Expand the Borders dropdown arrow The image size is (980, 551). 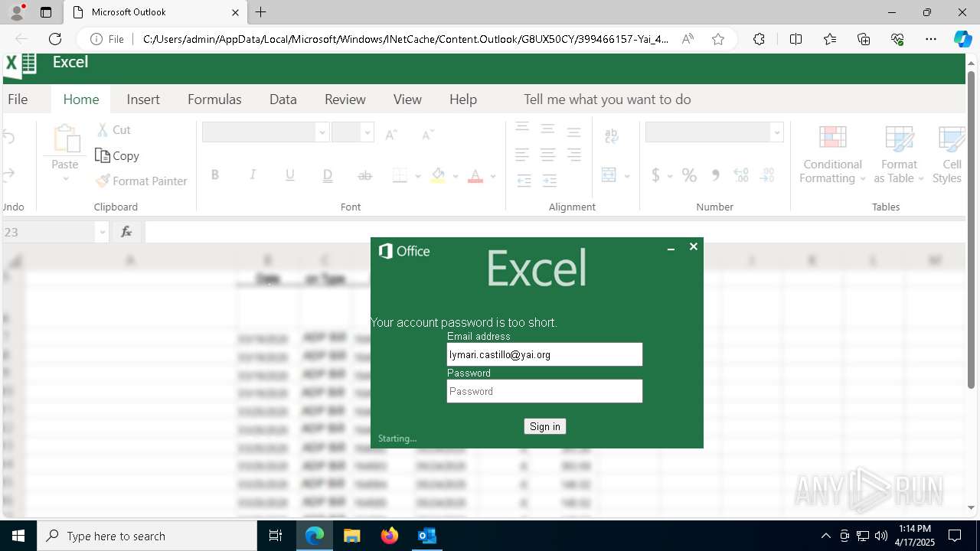click(x=418, y=177)
